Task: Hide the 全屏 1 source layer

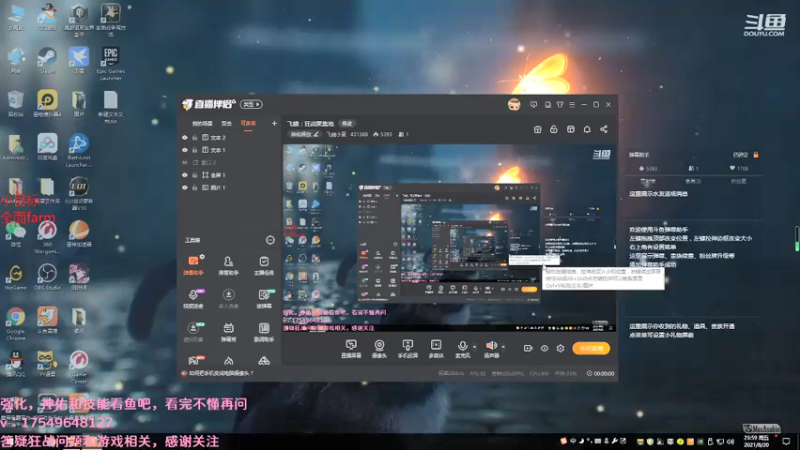Action: pos(185,175)
